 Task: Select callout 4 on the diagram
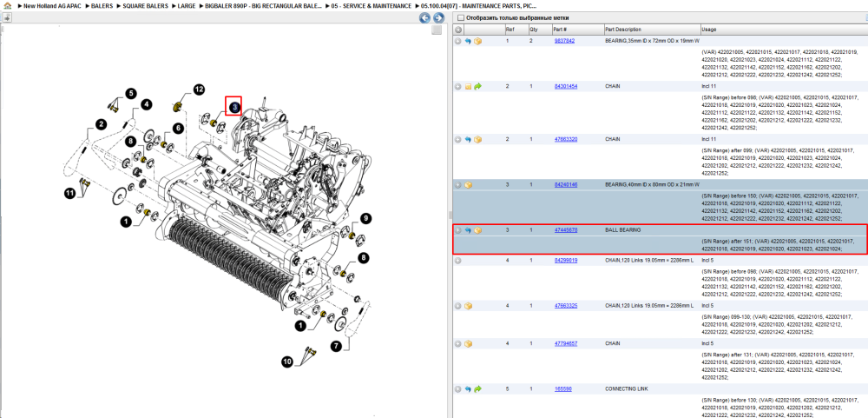point(146,103)
